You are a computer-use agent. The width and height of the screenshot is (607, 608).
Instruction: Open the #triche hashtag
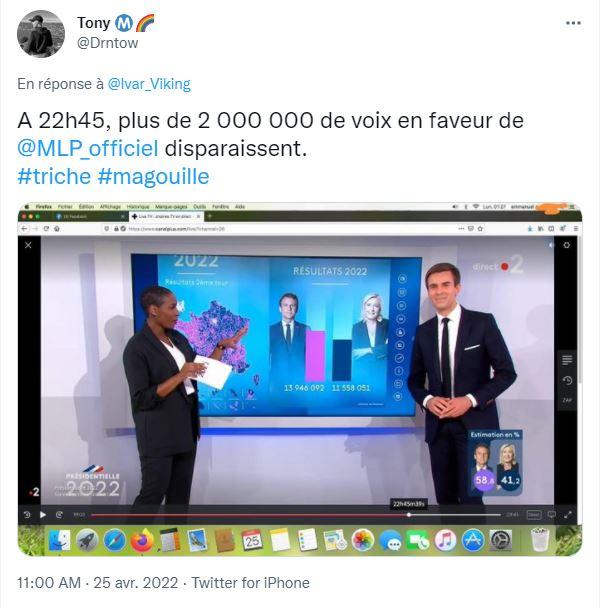(54, 176)
